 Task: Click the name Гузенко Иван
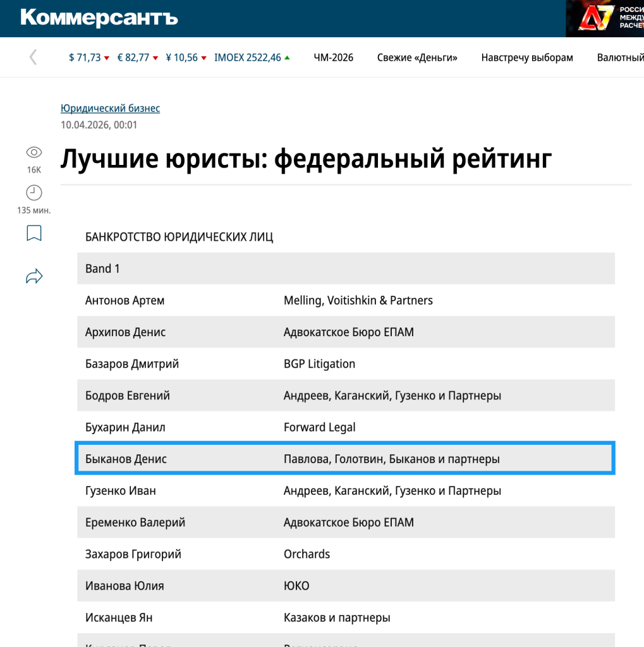coord(120,490)
